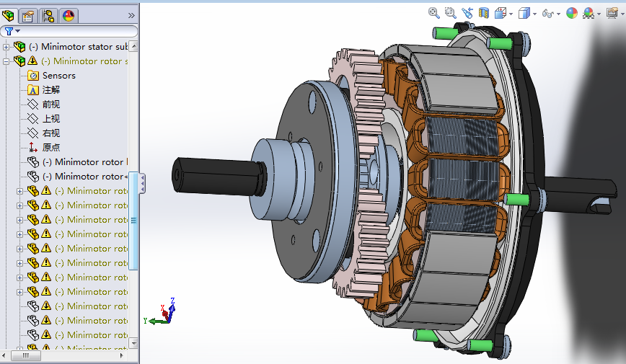Screen dimensions: 626x364
Task: Select the 前视 front plane
Action: [51, 105]
